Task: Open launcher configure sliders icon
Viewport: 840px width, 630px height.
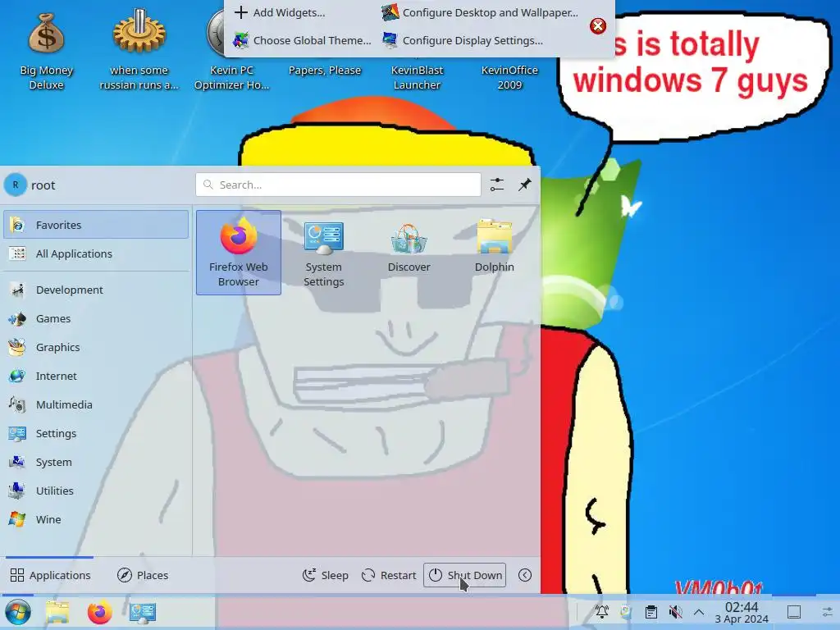Action: click(497, 185)
